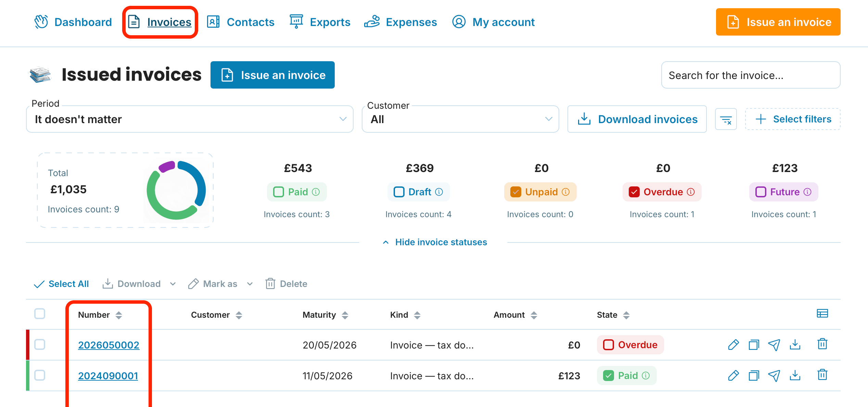
Task: Open My account page
Action: click(x=493, y=22)
